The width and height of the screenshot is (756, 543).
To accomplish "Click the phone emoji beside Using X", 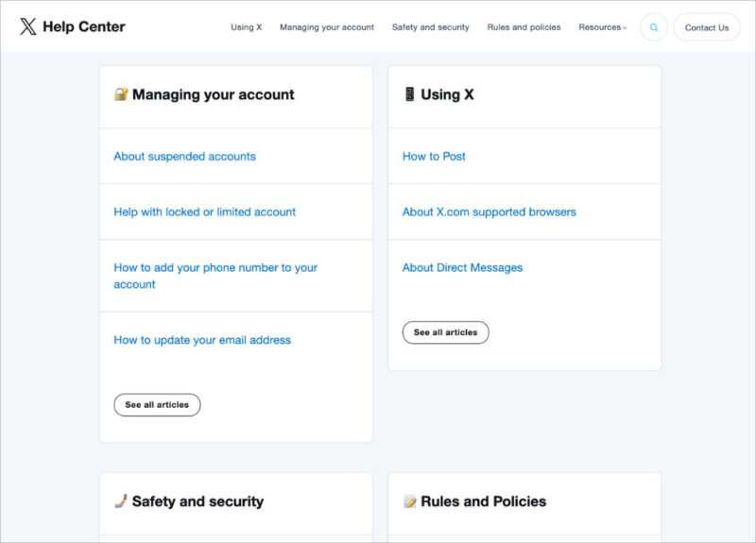I will [409, 94].
